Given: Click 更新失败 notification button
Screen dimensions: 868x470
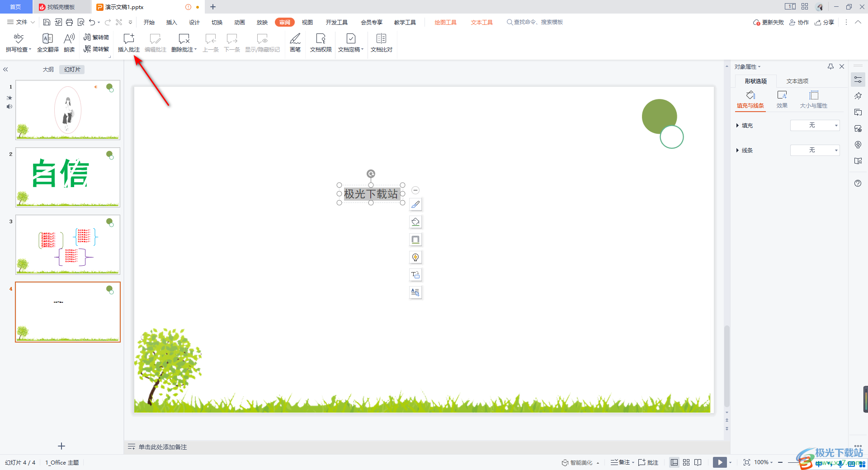Looking at the screenshot, I should 769,22.
